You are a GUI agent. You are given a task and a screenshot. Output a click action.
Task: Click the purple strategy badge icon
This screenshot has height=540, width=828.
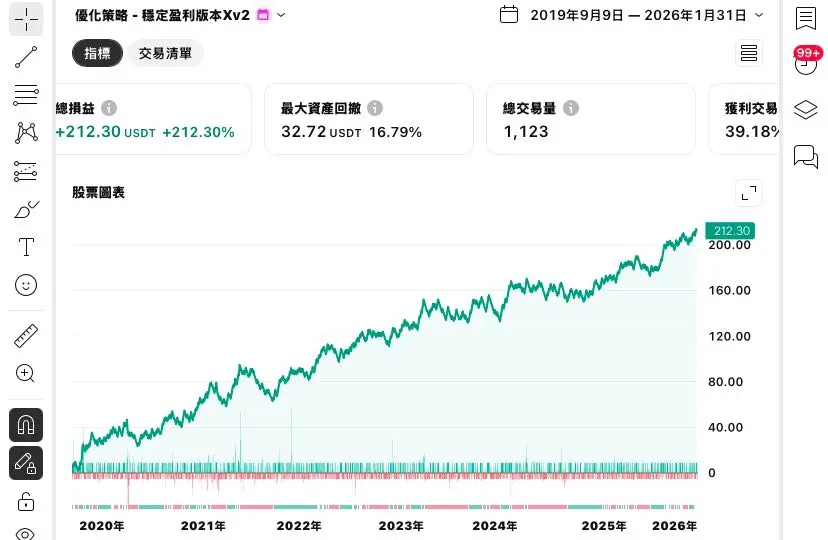click(x=263, y=15)
